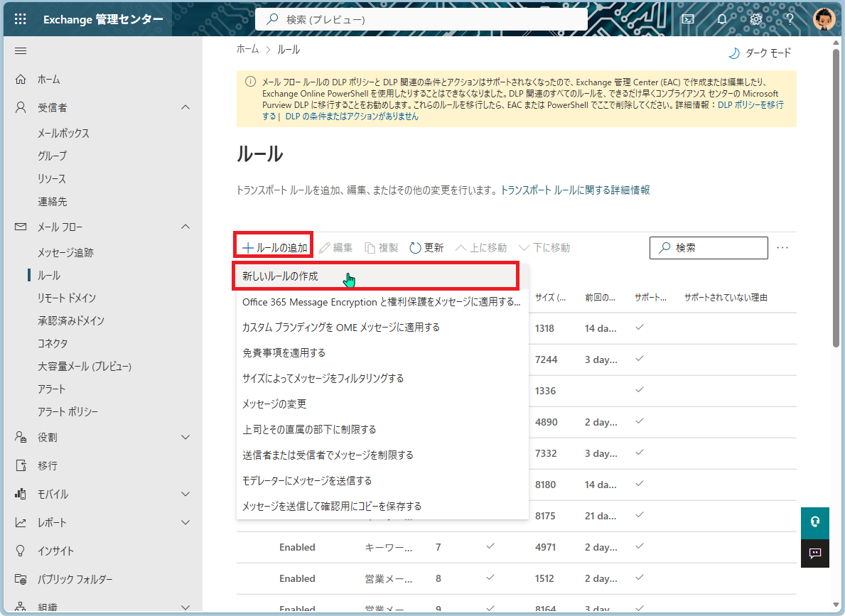Screen dimensions: 845x616
Task: Click the ルールの追加 button
Action: [x=274, y=248]
